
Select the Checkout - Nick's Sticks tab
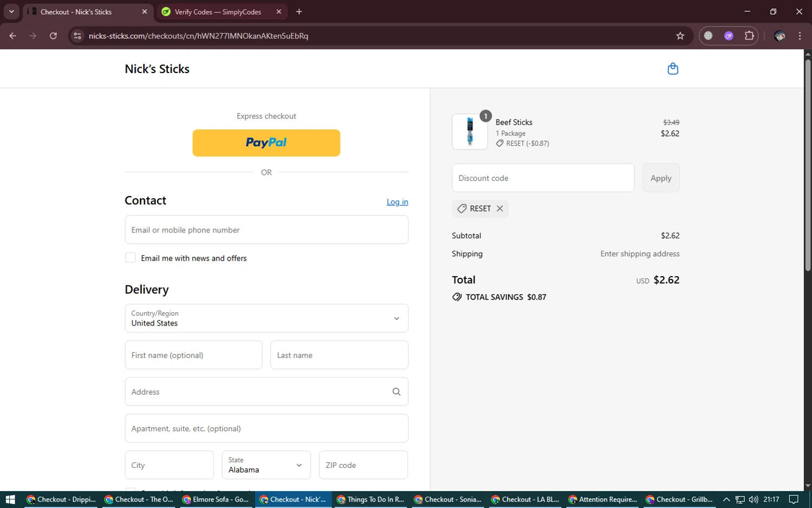[x=88, y=11]
